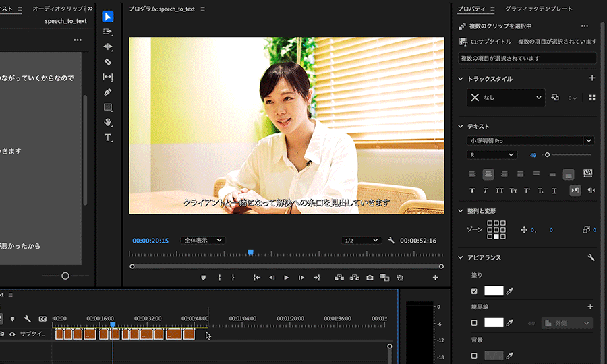Collapse the アピアランス section
Viewport: 607px width, 364px height.
460,257
